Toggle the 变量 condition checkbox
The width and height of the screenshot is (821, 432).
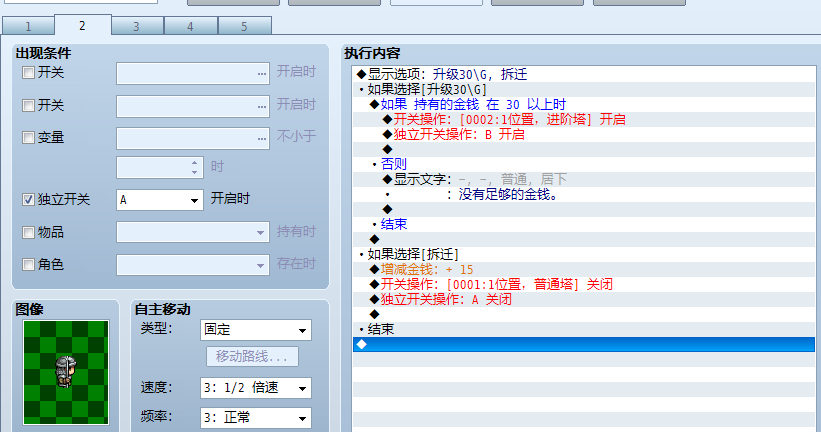pyautogui.click(x=28, y=138)
